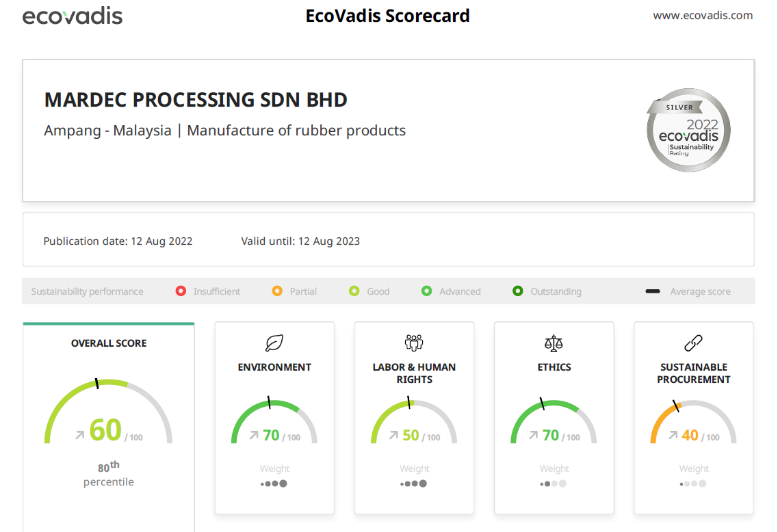The image size is (778, 532).
Task: Click the Environment weight dots
Action: 274,483
